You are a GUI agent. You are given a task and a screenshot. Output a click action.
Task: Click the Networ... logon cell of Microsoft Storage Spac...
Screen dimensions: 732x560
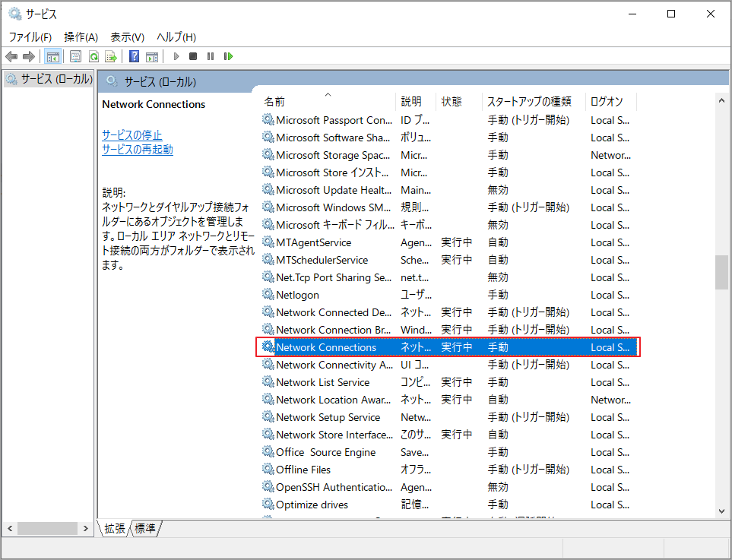pos(610,155)
